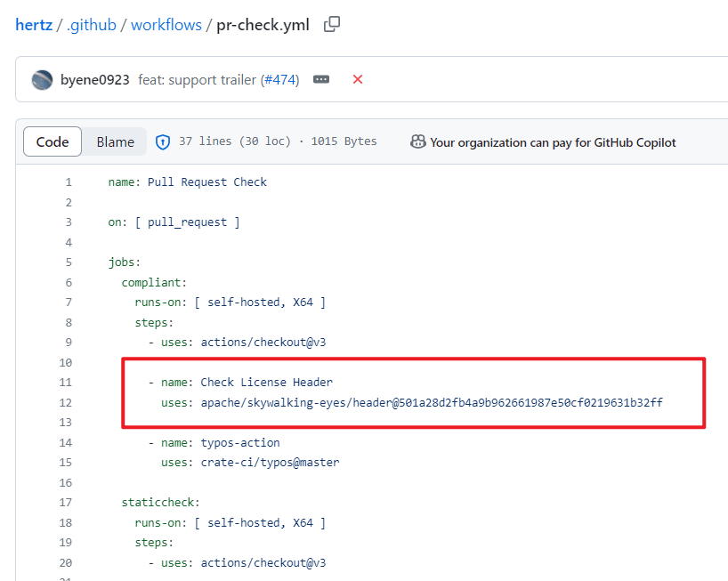Click 'Check License Header' step name

coord(266,382)
